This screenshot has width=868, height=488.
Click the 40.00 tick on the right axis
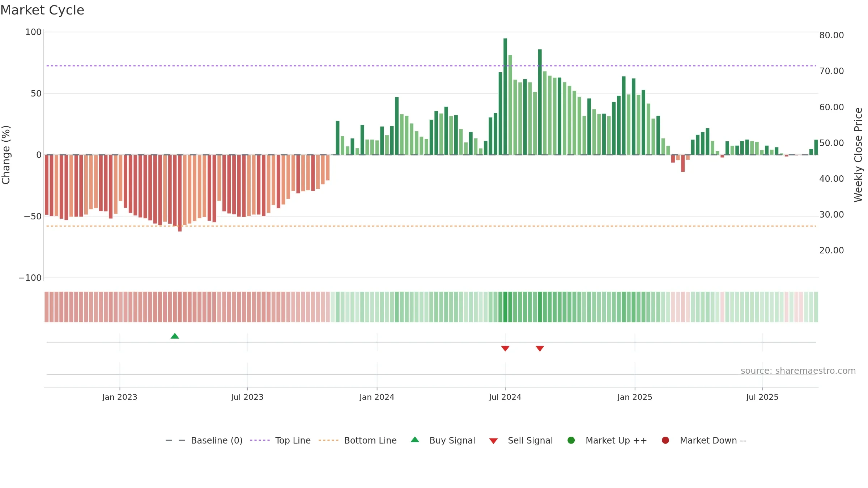pos(831,179)
